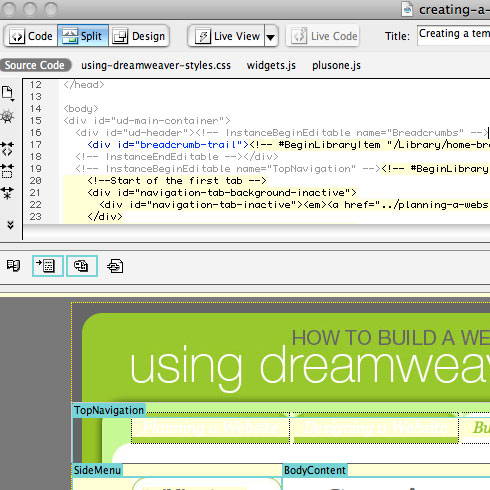Toggle Live View mode
The image size is (490, 490).
point(227,36)
